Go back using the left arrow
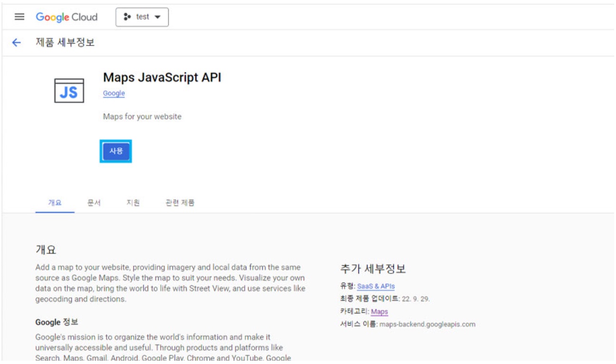 click(x=17, y=43)
